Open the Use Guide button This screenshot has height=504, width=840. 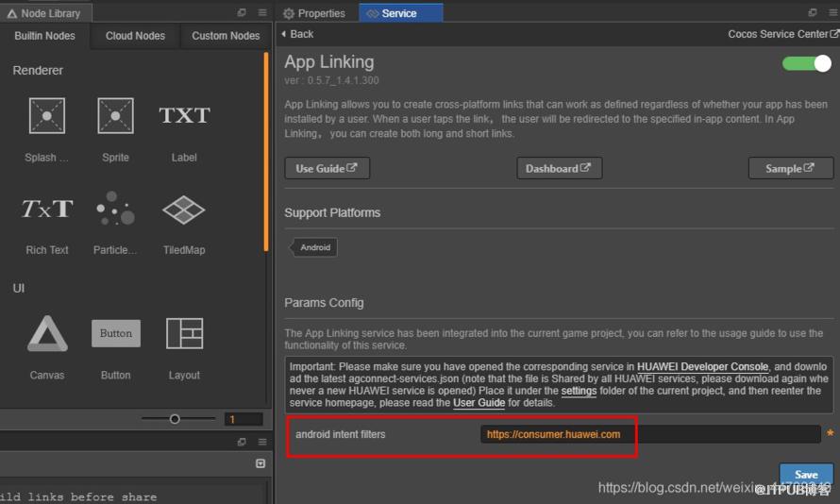327,168
